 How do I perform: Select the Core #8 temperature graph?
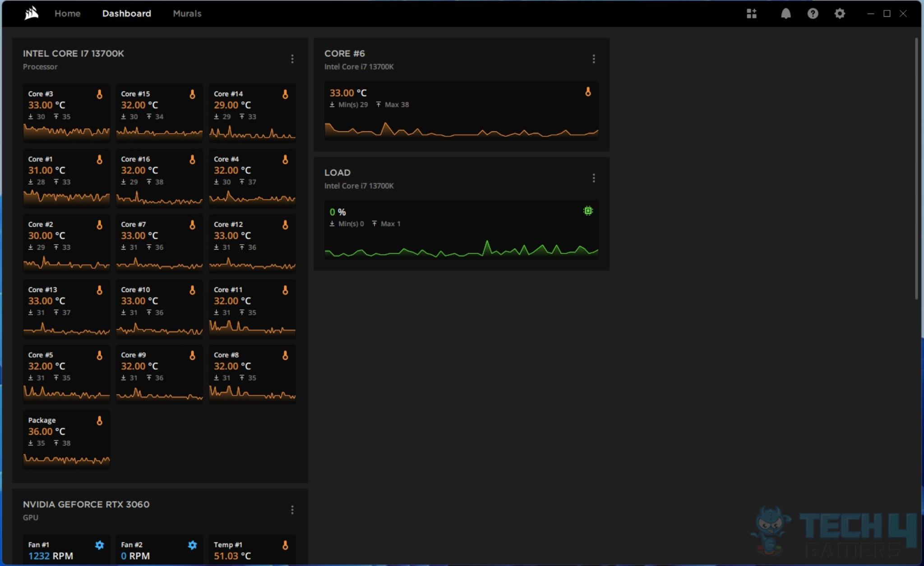pyautogui.click(x=252, y=393)
